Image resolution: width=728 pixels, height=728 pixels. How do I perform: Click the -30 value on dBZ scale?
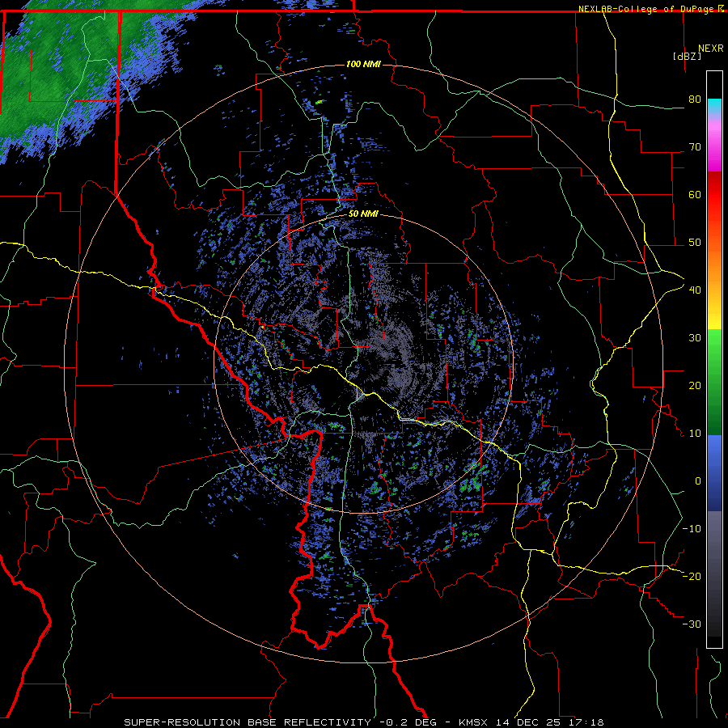pyautogui.click(x=692, y=624)
